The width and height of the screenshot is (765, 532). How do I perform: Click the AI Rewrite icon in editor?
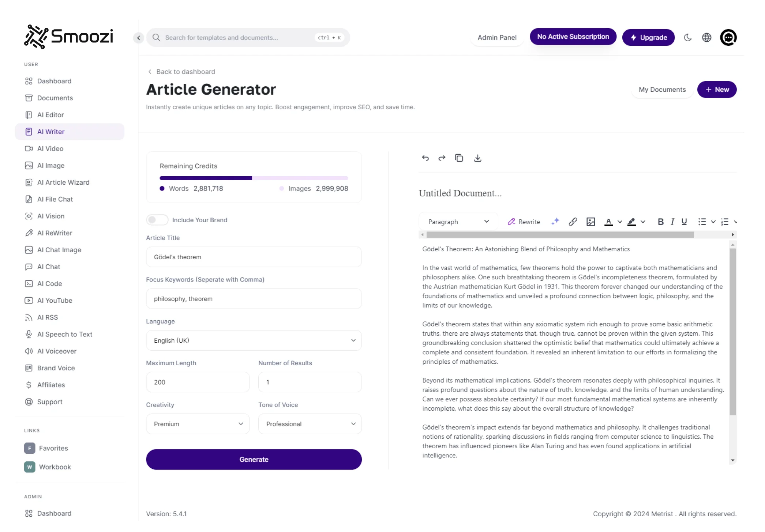[x=523, y=221]
